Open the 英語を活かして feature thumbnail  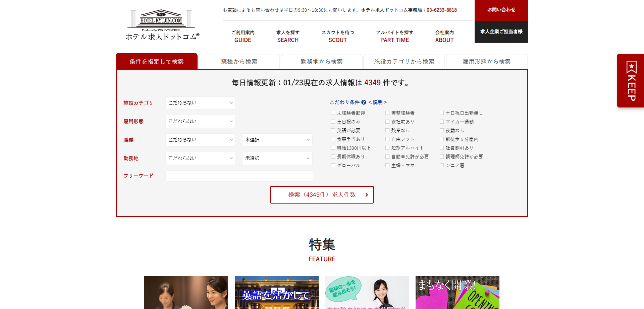click(x=276, y=293)
